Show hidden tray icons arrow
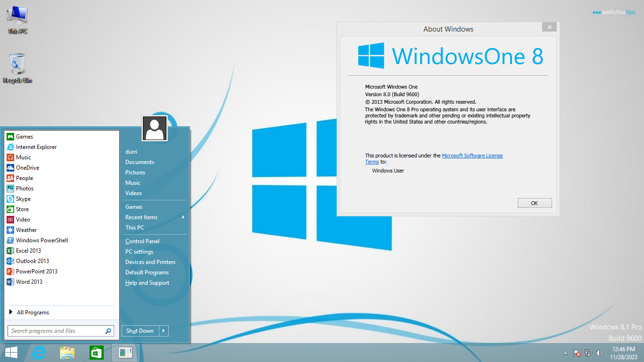This screenshot has height=362, width=644. (565, 353)
